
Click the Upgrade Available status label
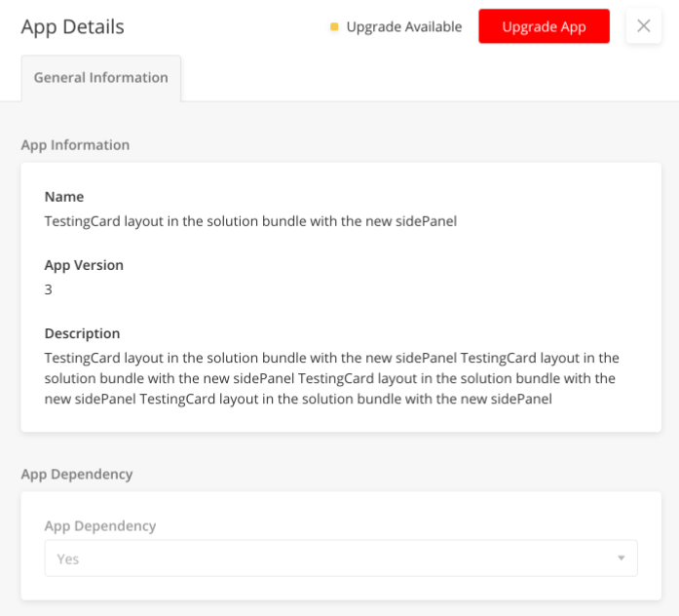coord(404,27)
